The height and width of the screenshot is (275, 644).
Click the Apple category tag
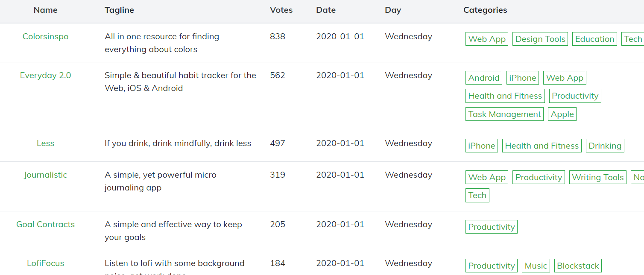click(562, 114)
